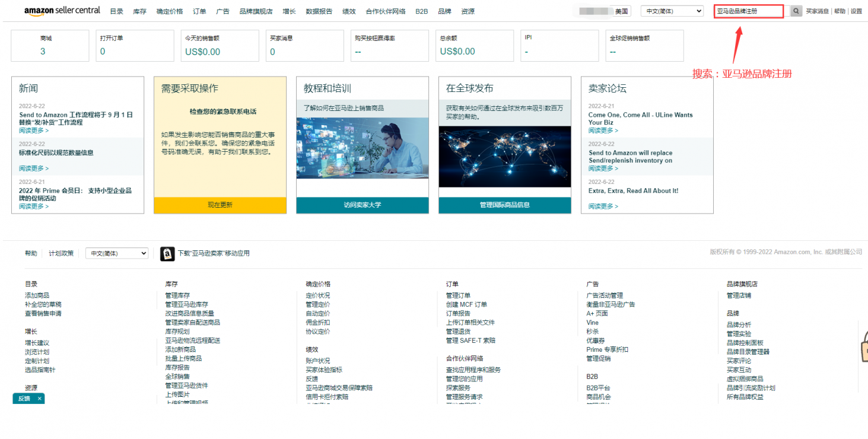Image resolution: width=868 pixels, height=439 pixels.
Task: Open the footer 计划政策 link
Action: click(x=61, y=253)
